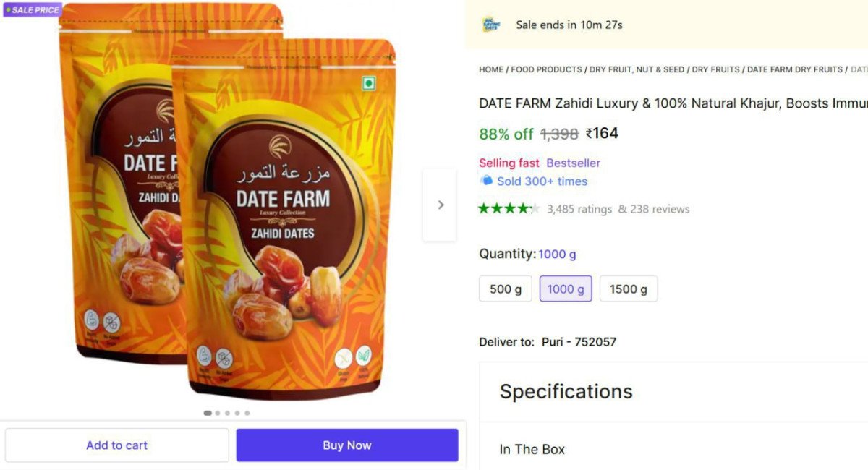Re-select the highlighted 1000 g option
The height and width of the screenshot is (470, 868).
[565, 288]
